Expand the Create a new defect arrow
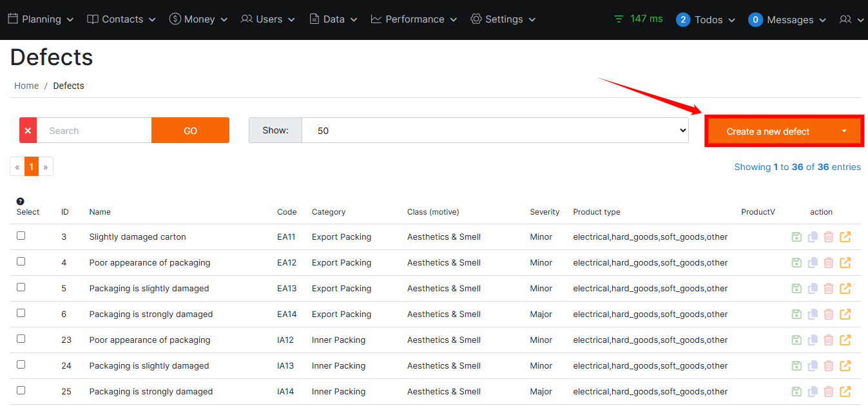The height and width of the screenshot is (406, 868). tap(844, 131)
